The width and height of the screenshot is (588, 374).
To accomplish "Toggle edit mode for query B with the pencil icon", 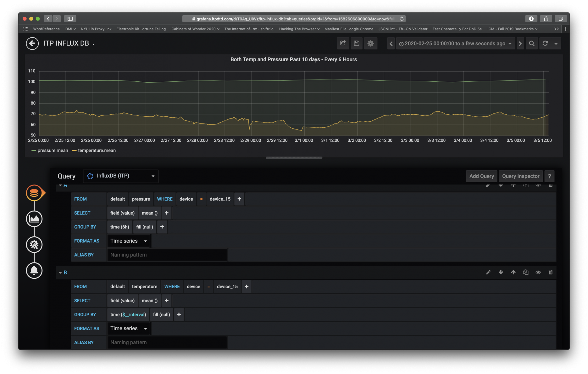I will tap(488, 272).
